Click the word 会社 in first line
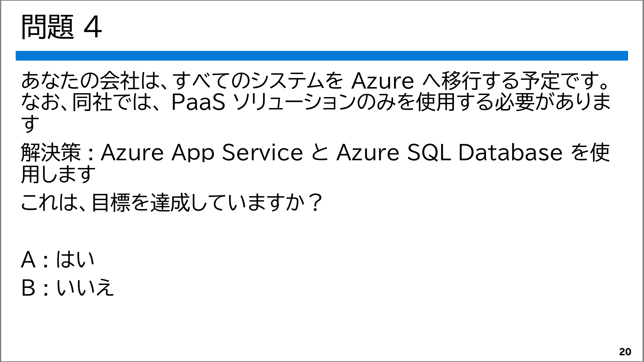The height and width of the screenshot is (362, 644). point(120,80)
